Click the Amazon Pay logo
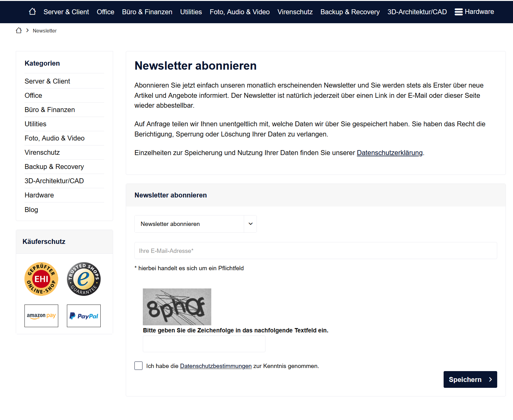Screen dimensions: 513x420 (x=41, y=316)
